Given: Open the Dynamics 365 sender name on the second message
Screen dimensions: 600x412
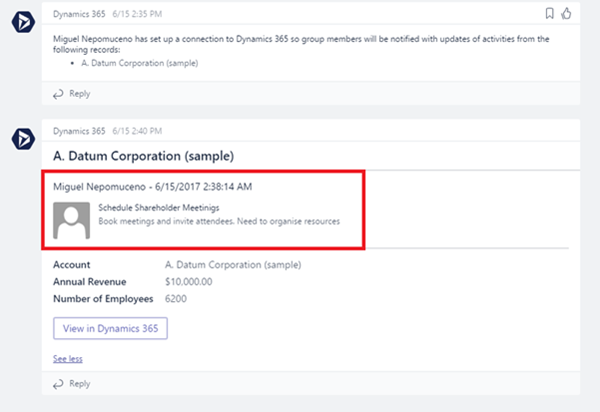Looking at the screenshot, I should (78, 131).
